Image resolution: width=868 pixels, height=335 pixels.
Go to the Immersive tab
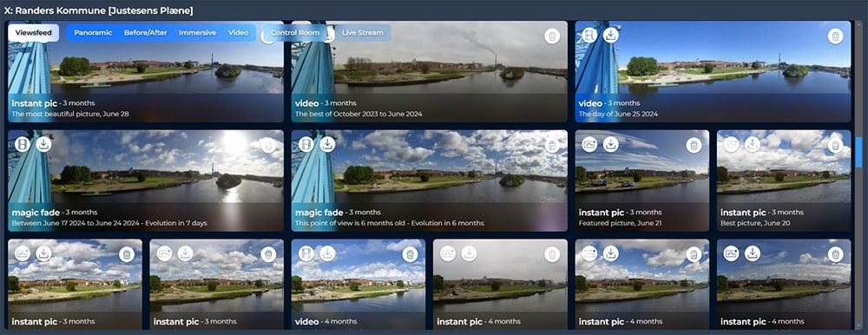tap(198, 33)
